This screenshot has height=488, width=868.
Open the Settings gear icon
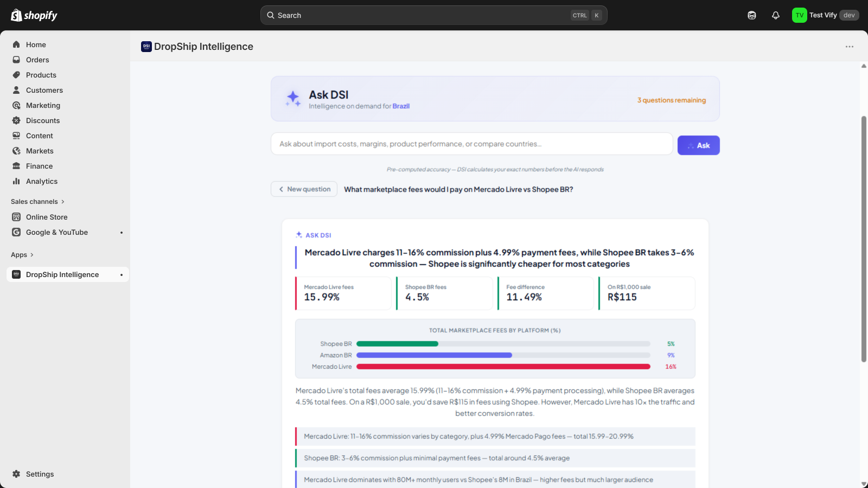pos(16,474)
